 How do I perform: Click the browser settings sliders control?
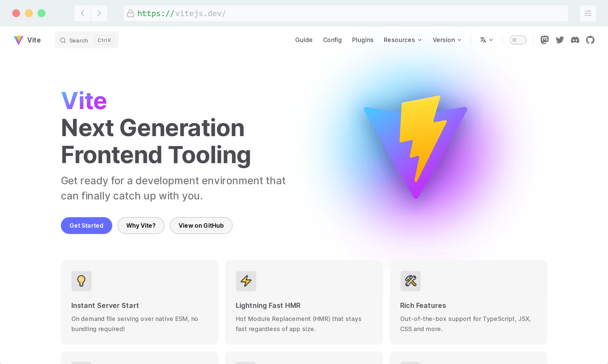(x=588, y=13)
